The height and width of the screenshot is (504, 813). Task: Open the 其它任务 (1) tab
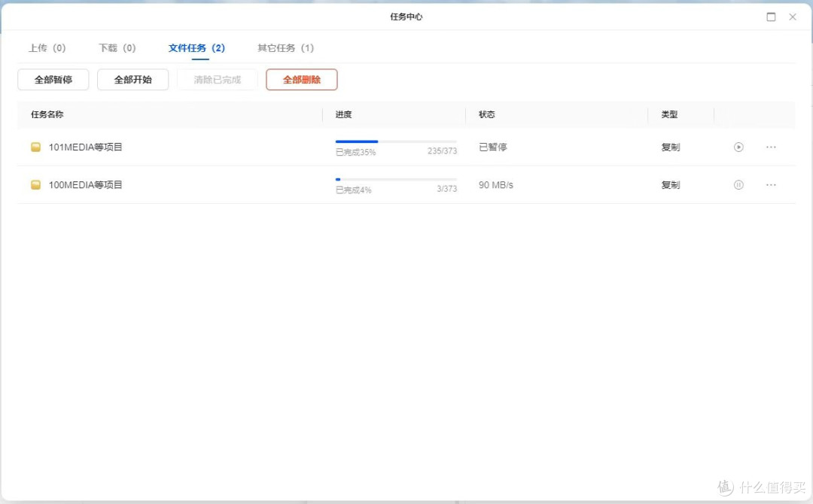pyautogui.click(x=286, y=48)
